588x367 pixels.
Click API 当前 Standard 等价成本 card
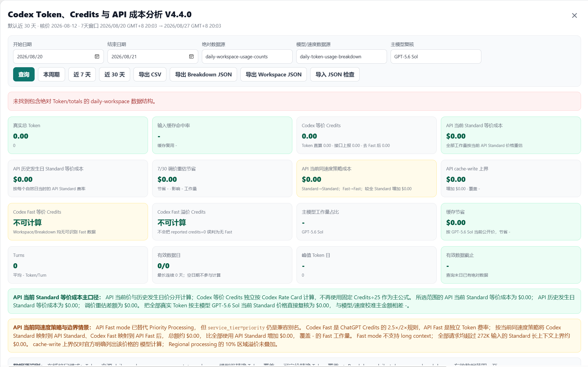pyautogui.click(x=511, y=135)
